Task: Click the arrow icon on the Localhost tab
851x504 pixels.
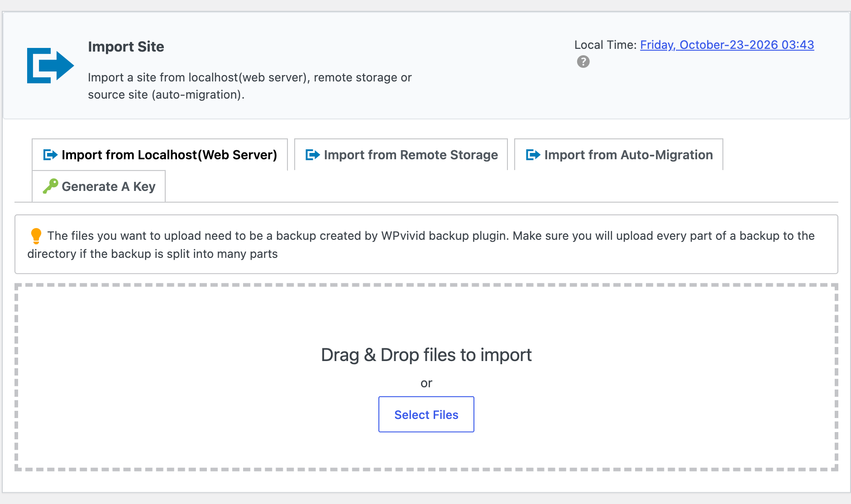Action: click(50, 155)
